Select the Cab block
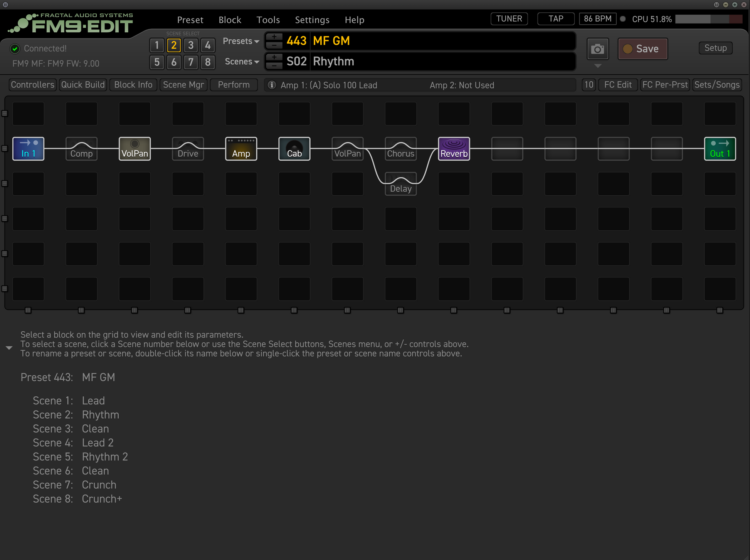This screenshot has height=560, width=750. (x=294, y=149)
